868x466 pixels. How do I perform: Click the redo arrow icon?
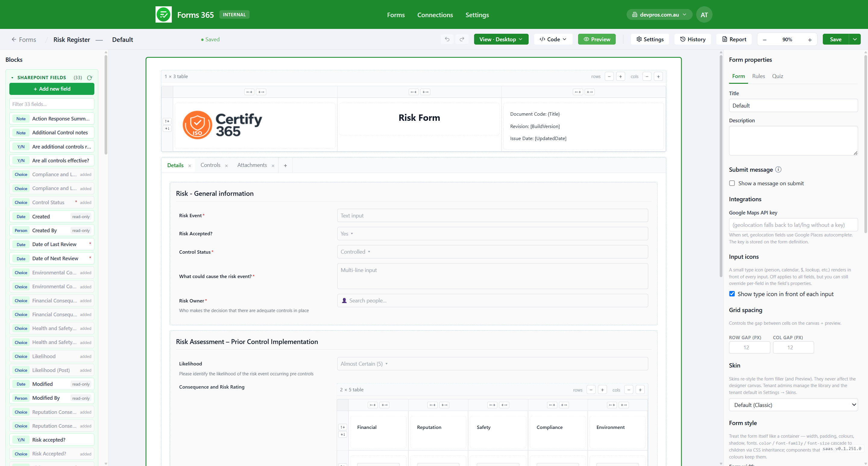[462, 39]
